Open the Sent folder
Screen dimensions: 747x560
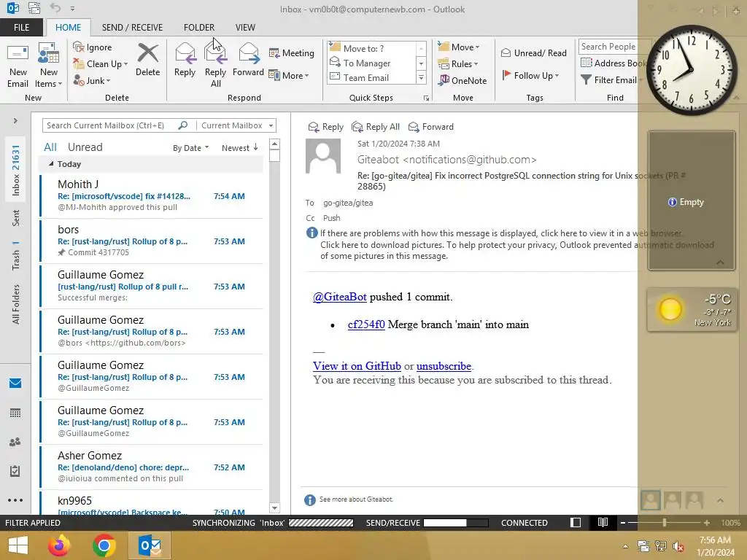tap(16, 217)
